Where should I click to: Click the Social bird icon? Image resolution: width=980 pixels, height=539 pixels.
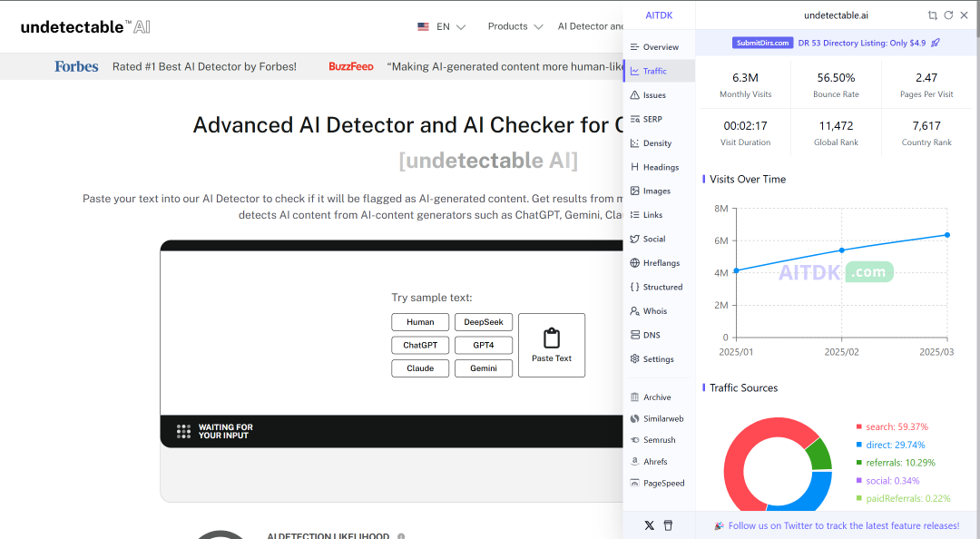coord(635,239)
